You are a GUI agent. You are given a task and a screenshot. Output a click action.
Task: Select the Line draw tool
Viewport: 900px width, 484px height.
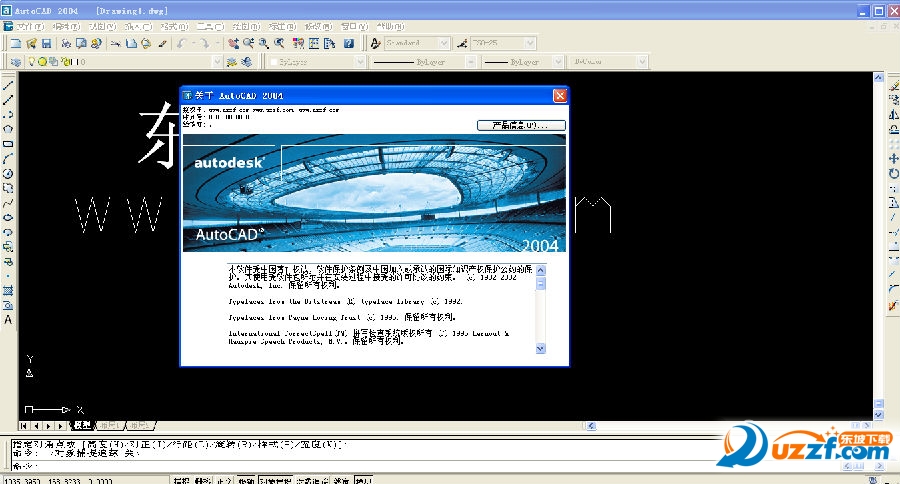[8, 85]
